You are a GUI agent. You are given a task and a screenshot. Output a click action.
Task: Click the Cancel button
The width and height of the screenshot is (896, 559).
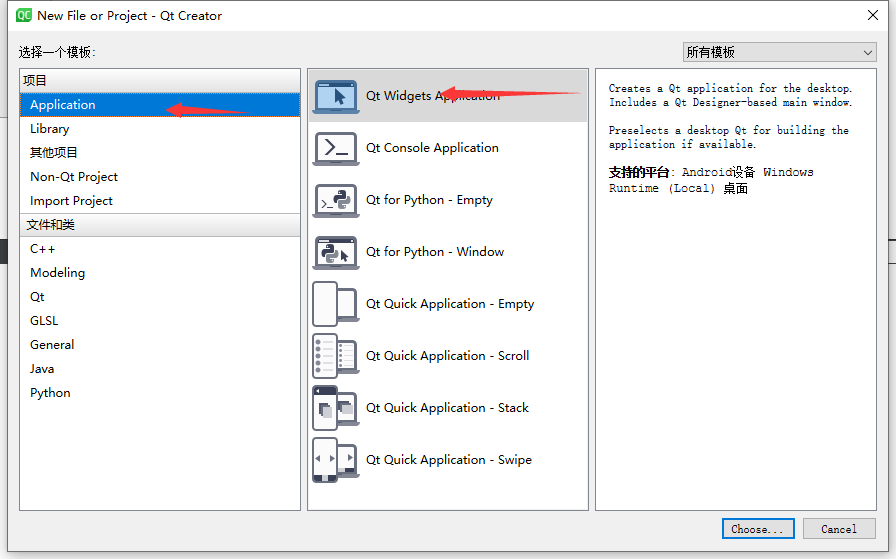pos(839,529)
